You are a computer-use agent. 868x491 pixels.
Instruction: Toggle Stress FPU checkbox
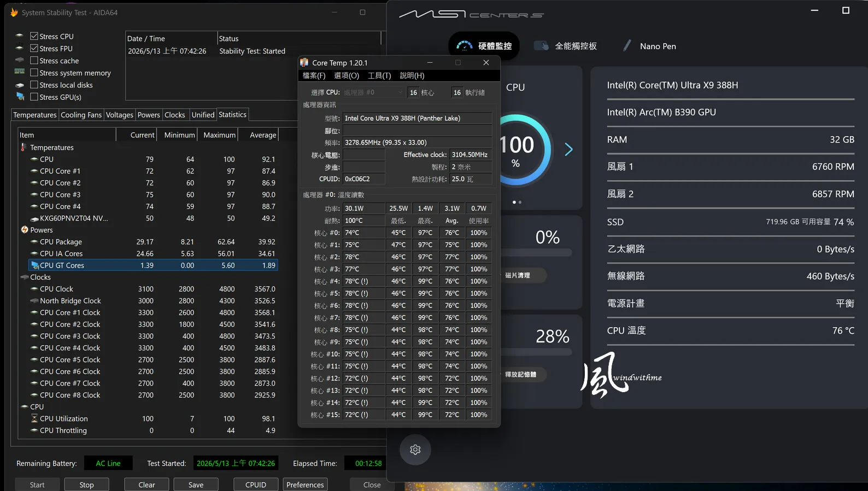[x=34, y=48]
